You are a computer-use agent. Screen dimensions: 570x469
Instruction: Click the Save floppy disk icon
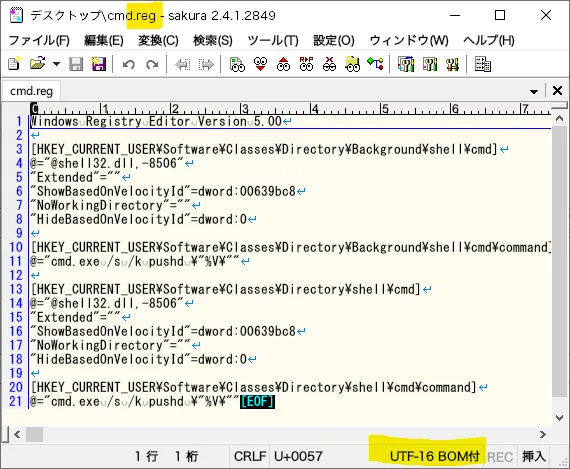(x=76, y=64)
